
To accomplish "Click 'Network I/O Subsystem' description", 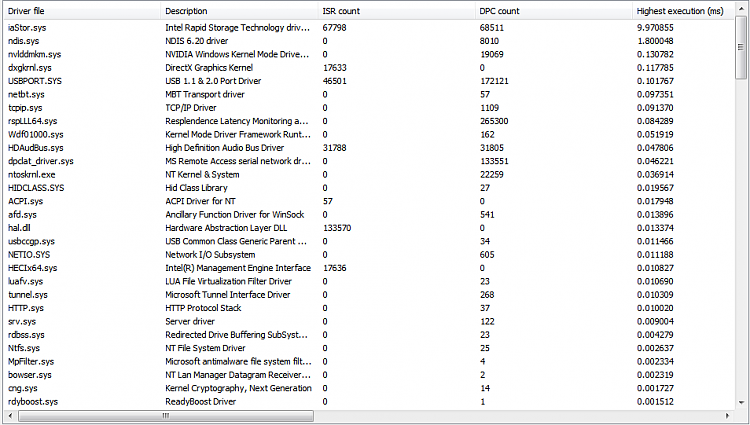I will point(210,255).
